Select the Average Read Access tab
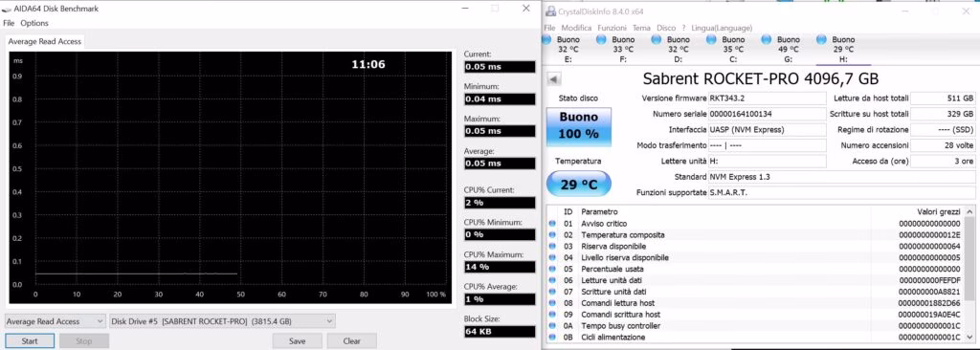The height and width of the screenshot is (350, 980). (44, 41)
